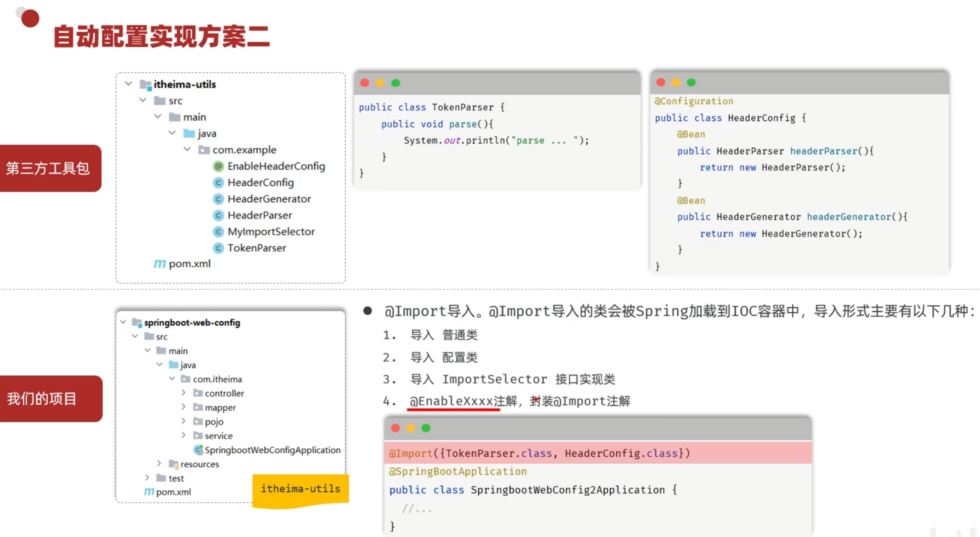980x537 pixels.
Task: Click the TokenParser class icon
Action: point(218,248)
